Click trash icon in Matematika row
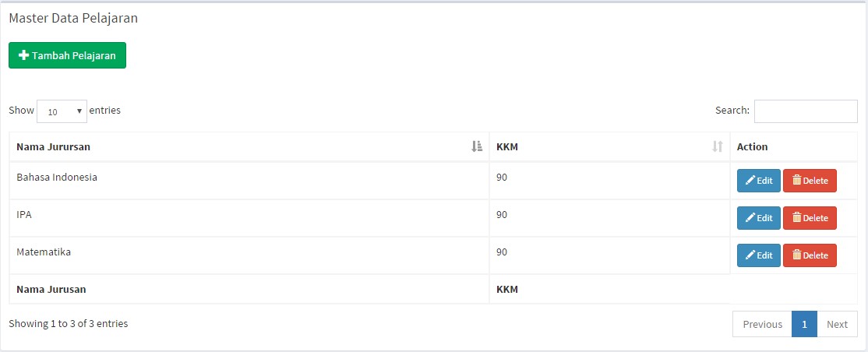The image size is (868, 352). click(796, 255)
